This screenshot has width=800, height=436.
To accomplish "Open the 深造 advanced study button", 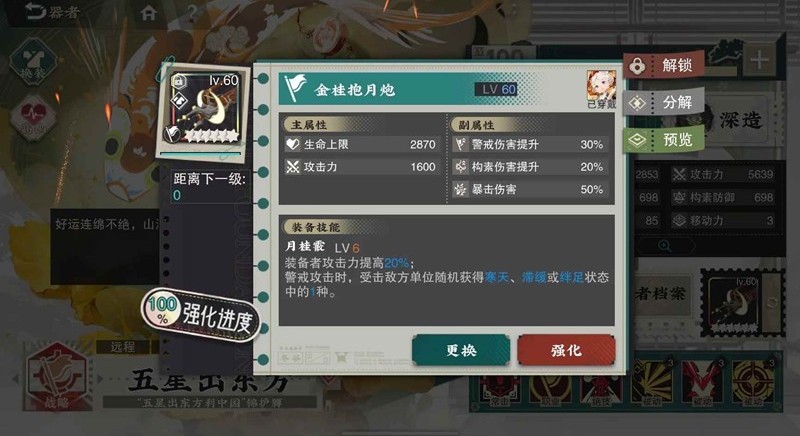I will pos(740,120).
